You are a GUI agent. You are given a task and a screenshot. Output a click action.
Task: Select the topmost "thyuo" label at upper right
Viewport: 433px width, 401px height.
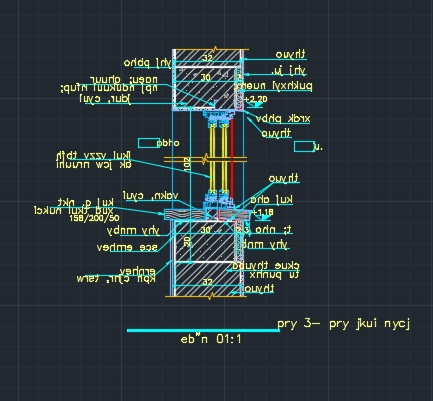(x=290, y=54)
